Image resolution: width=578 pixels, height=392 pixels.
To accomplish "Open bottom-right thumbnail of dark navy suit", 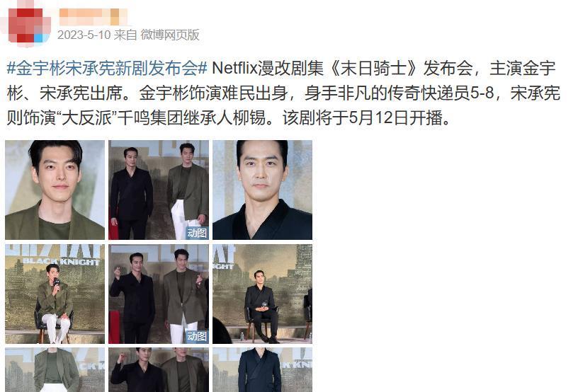I will (263, 370).
